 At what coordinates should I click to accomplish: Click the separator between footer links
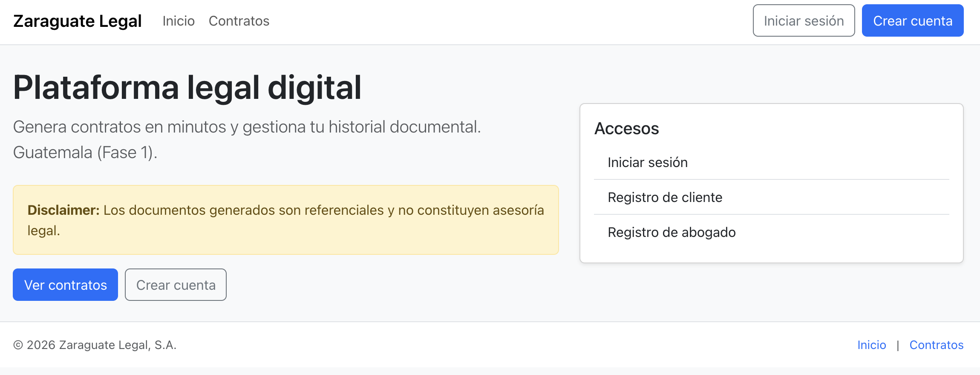898,345
